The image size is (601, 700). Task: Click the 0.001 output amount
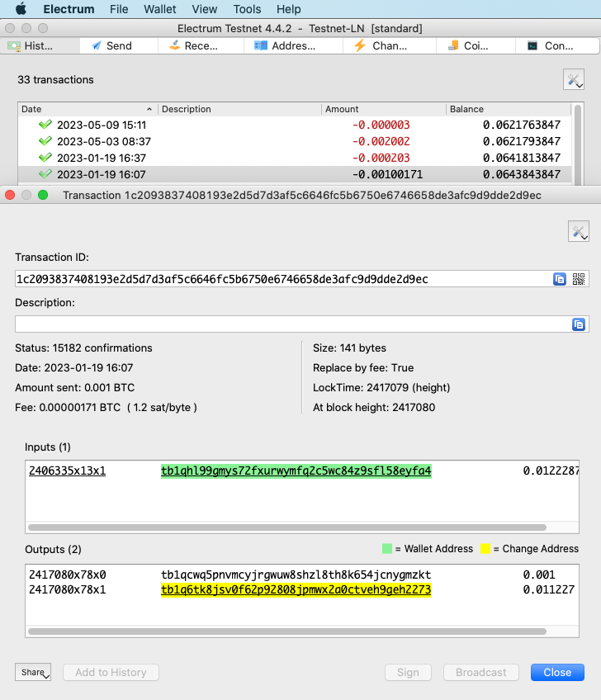pos(539,575)
